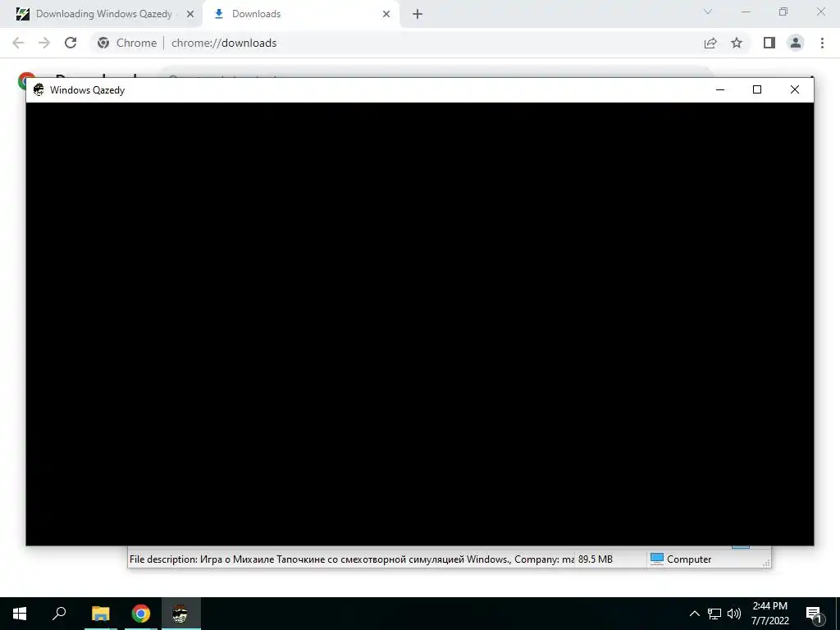
Task: Click the 89.5 MB size text
Action: coord(596,559)
